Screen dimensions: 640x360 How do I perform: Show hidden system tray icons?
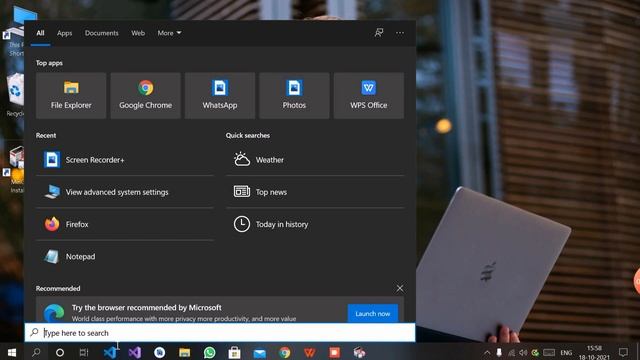click(x=487, y=353)
